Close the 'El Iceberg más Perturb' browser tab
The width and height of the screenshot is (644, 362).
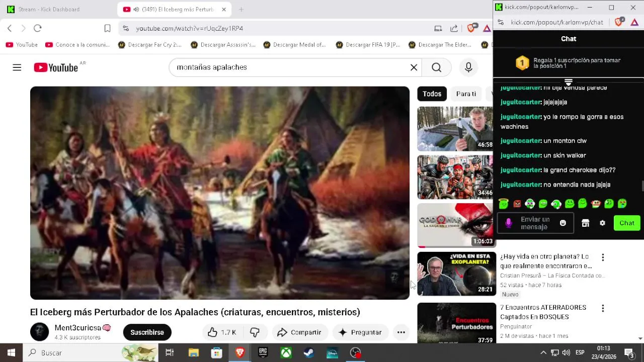[223, 10]
